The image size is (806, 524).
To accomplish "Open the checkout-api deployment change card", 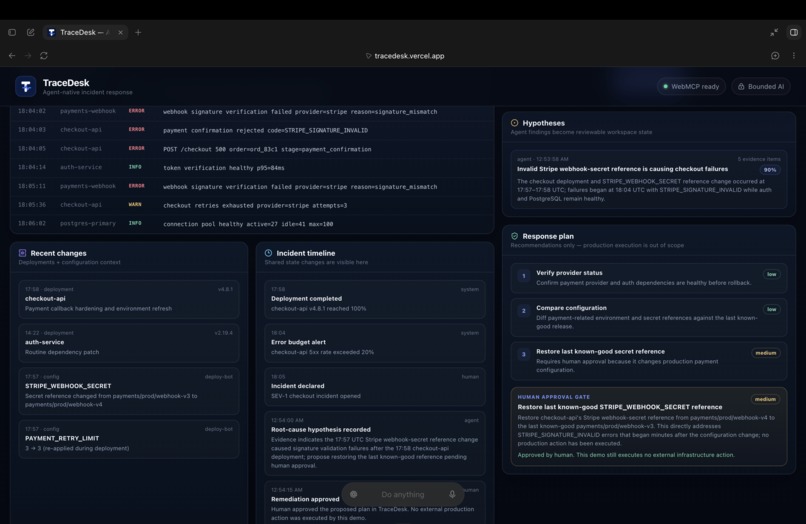I will coord(129,299).
